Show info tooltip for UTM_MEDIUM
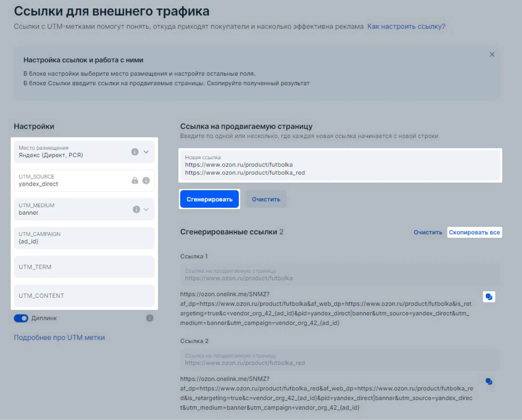Viewport: 522px width, 420px height. click(136, 209)
